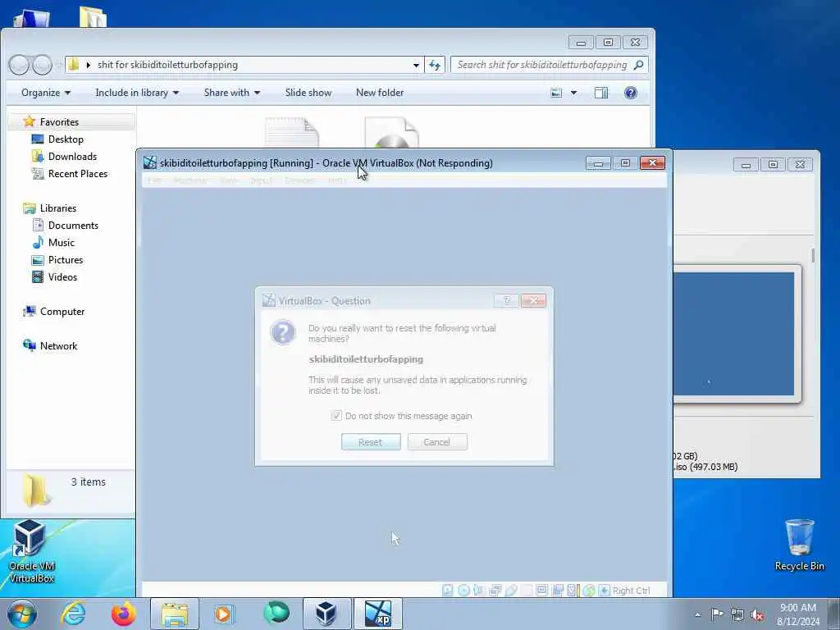Image resolution: width=840 pixels, height=630 pixels.
Task: Launch Internet Explorer from taskbar
Action: point(73,614)
